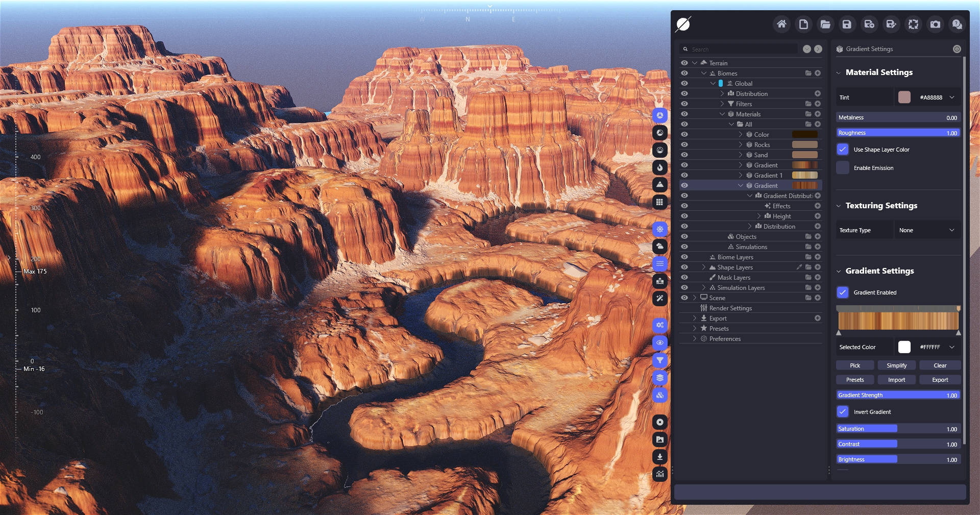The width and height of the screenshot is (980, 515).
Task: Expand the Shape Layers tree node
Action: [x=704, y=267]
